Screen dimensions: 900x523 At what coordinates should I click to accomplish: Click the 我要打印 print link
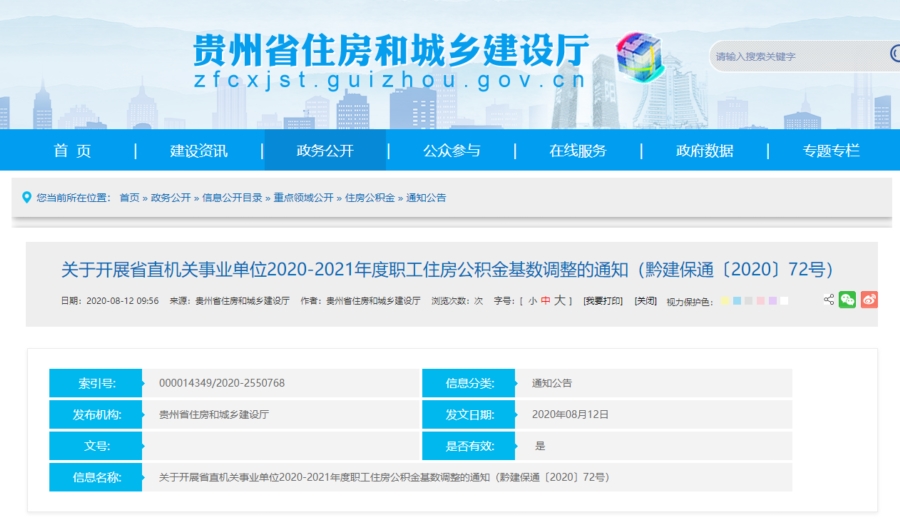[x=603, y=301]
